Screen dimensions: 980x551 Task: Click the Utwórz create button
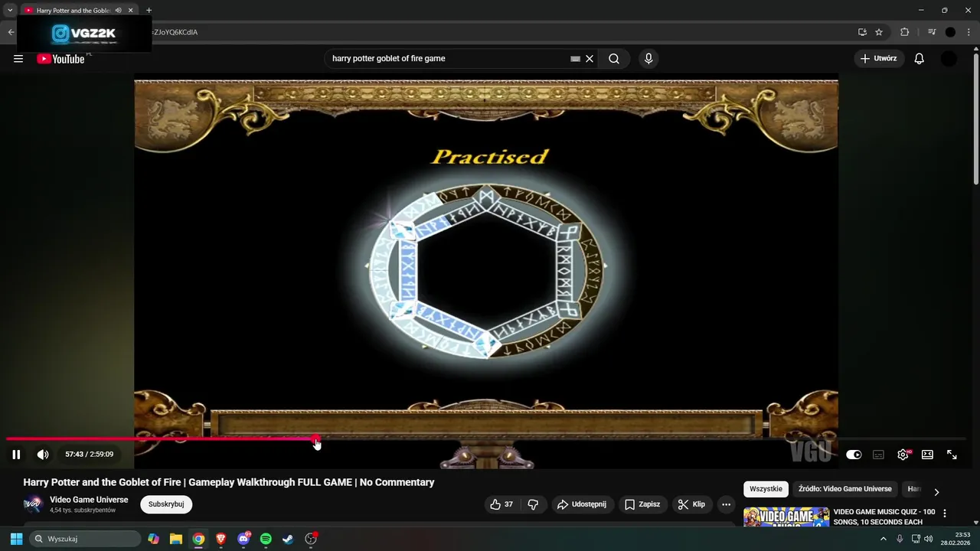click(879, 58)
